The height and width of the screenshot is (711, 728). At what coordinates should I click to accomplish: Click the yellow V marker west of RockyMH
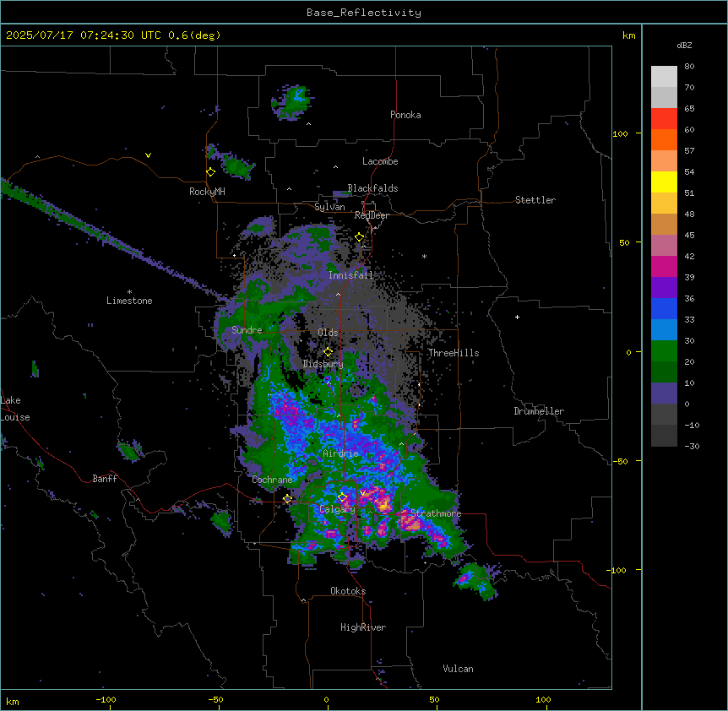(148, 155)
